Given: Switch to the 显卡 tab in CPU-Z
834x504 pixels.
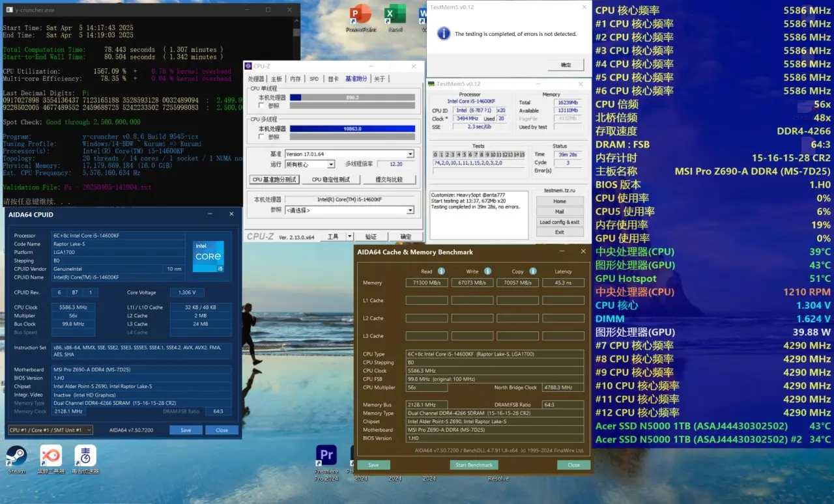Looking at the screenshot, I should tap(333, 79).
